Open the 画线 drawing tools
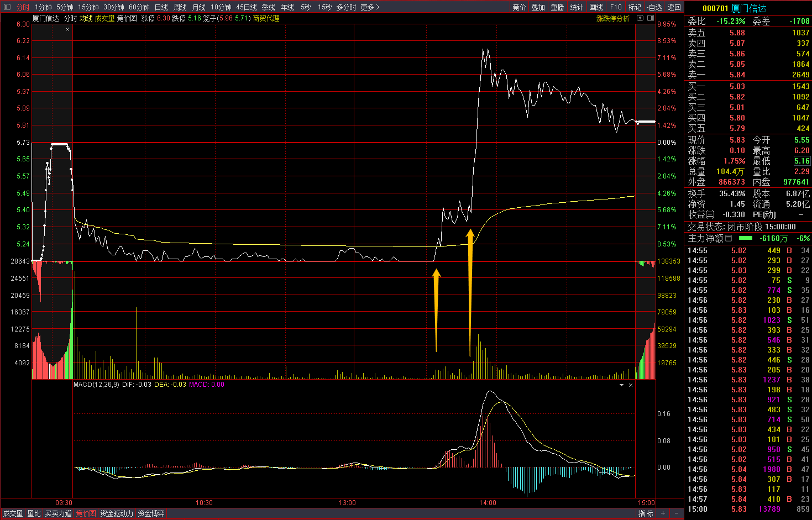 (x=596, y=7)
